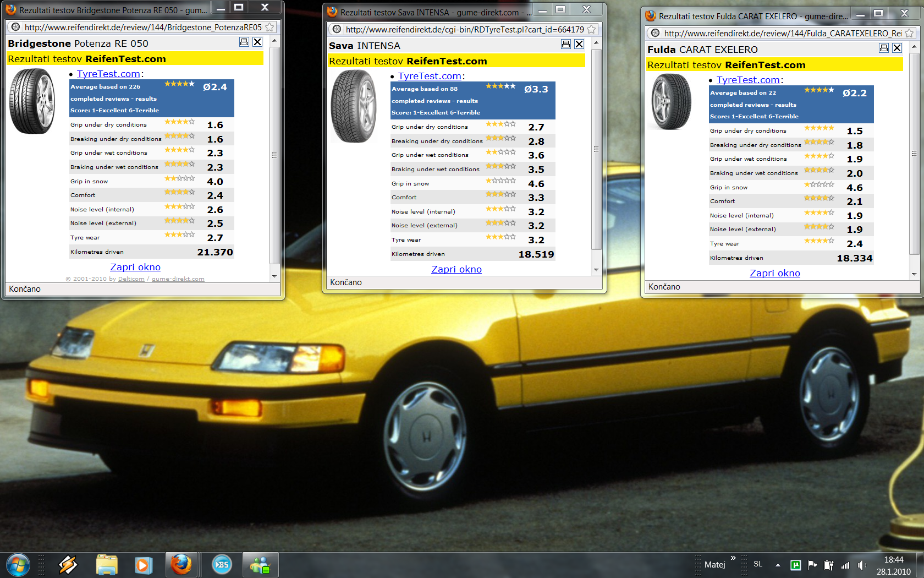Click Comfort 2.4 row in Bridgestone window
Image resolution: width=924 pixels, height=578 pixels.
[x=152, y=195]
